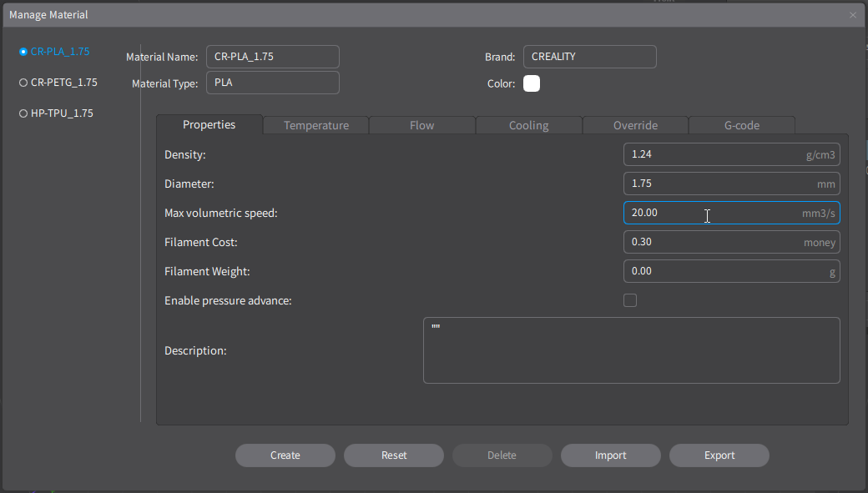The image size is (868, 493).
Task: Click inside the Description text box
Action: (631, 350)
